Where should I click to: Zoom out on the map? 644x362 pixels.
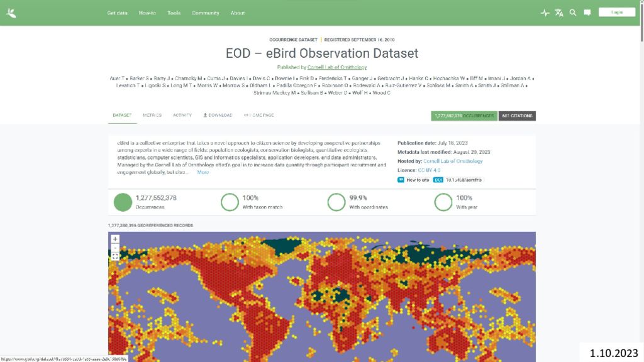[x=115, y=248]
